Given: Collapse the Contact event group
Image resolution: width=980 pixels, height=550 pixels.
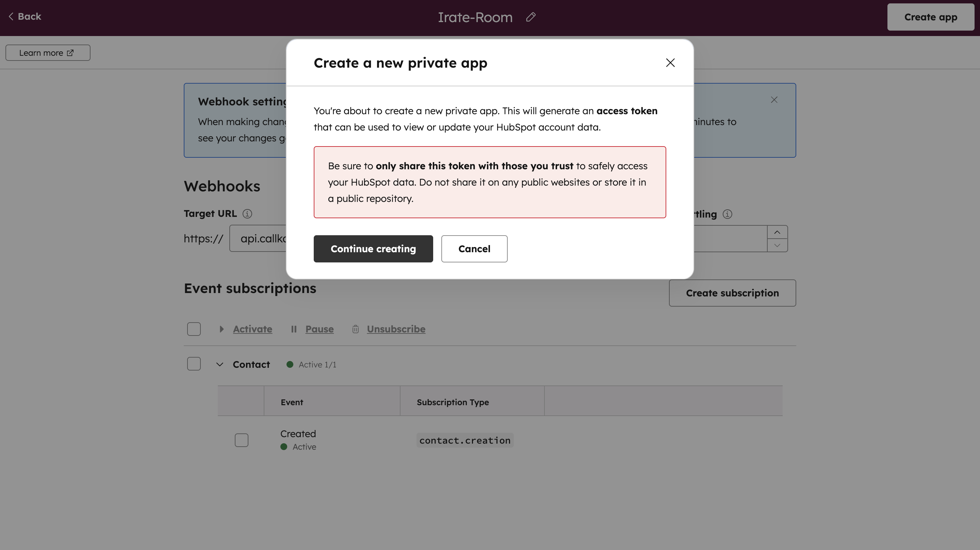Looking at the screenshot, I should pos(219,364).
